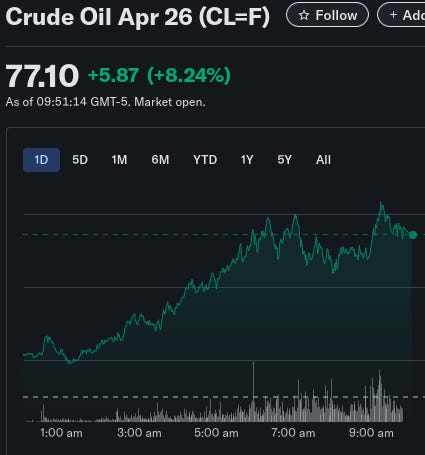Click the 1:00 am axis label
Viewport: 425px width, 455px height.
(x=61, y=433)
